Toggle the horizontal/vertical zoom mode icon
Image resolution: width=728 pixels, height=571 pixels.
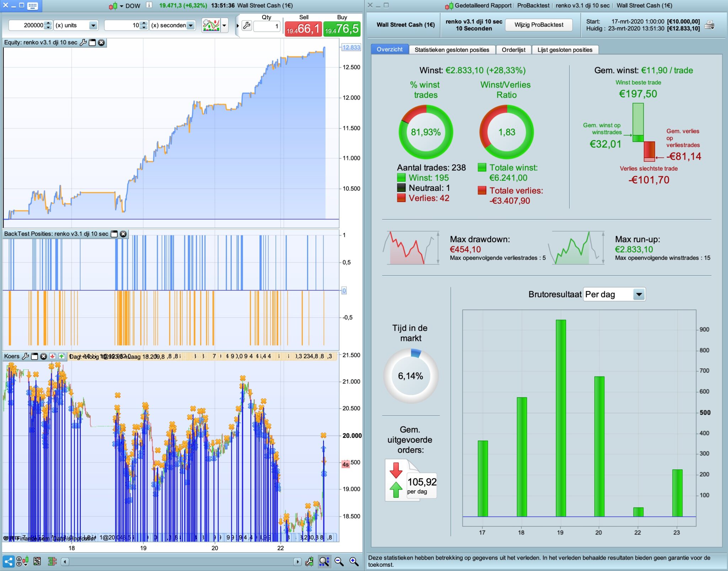[324, 561]
